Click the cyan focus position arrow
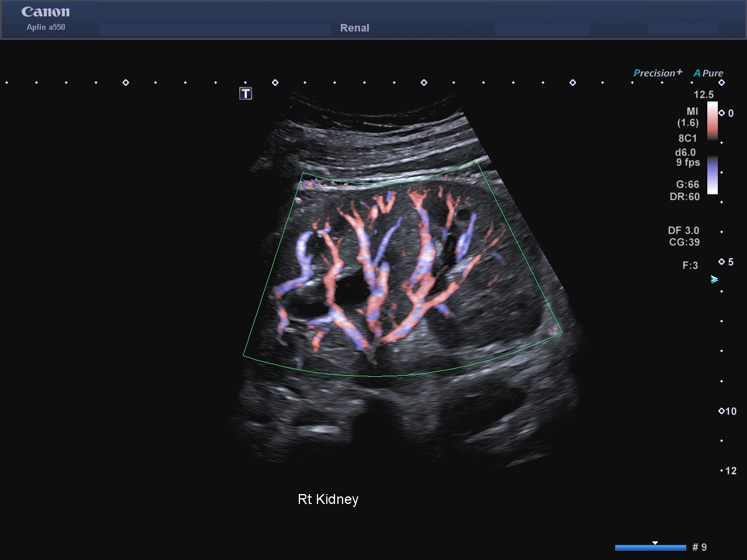Viewport: 747px width, 560px height. (x=714, y=280)
